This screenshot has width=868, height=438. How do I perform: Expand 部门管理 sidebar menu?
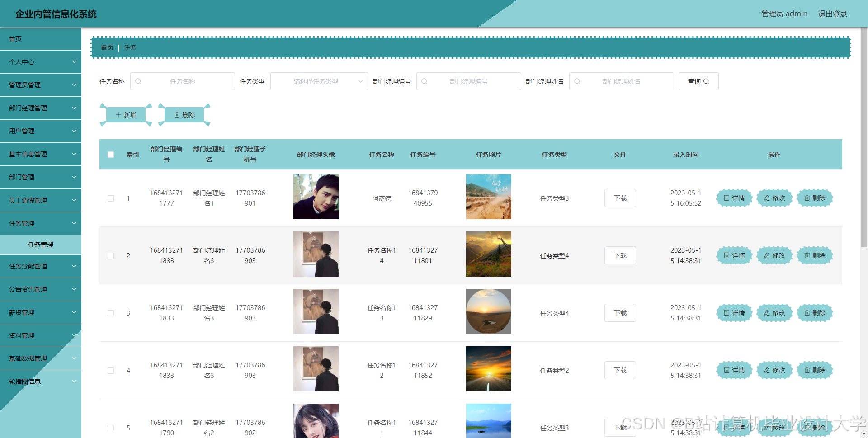pos(41,177)
